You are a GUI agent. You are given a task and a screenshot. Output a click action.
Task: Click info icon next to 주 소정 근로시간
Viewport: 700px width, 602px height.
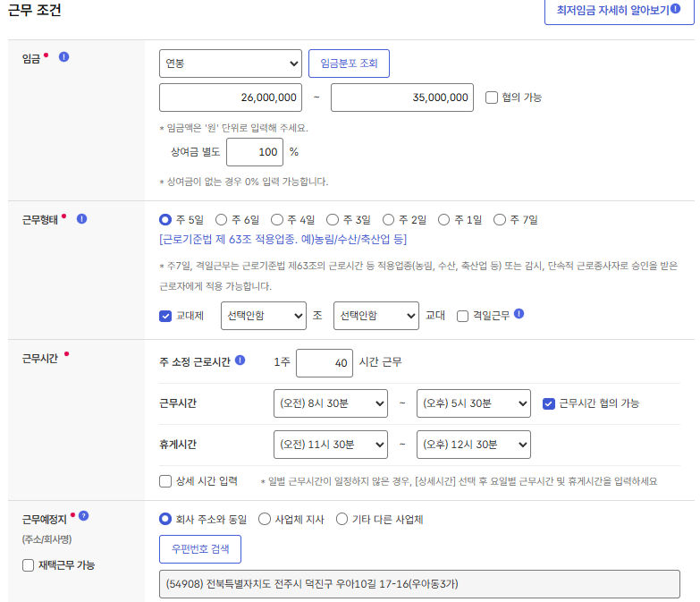(240, 361)
